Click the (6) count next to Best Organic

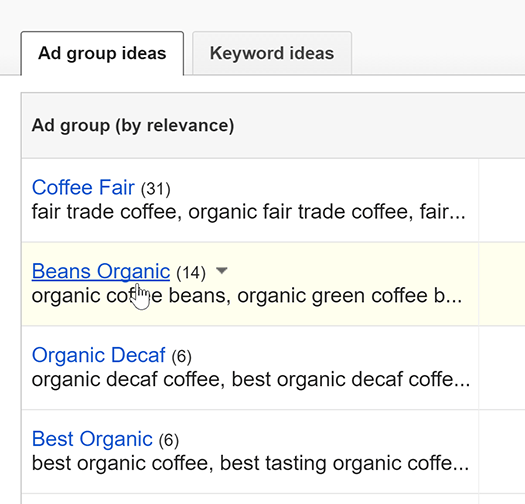click(169, 440)
